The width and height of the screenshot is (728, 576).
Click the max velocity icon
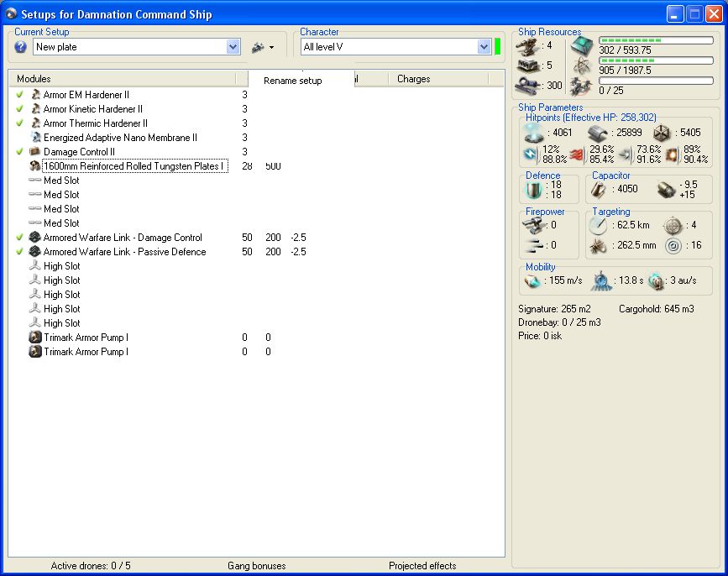(x=532, y=280)
